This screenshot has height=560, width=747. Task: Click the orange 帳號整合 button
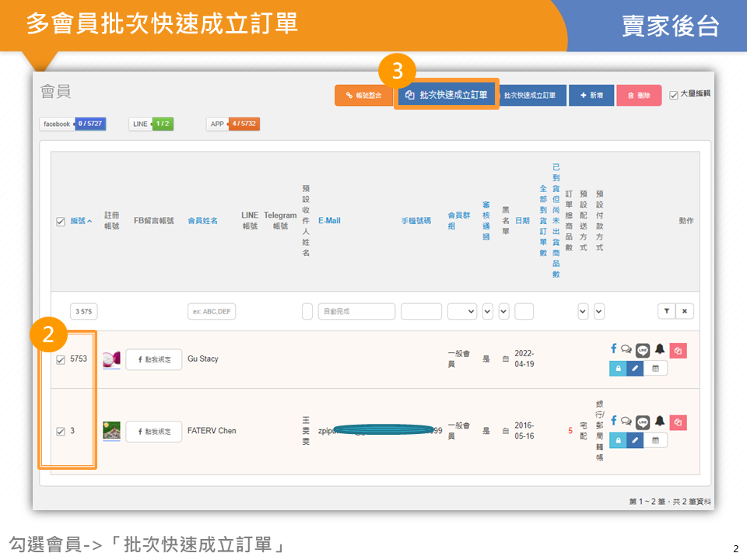364,95
